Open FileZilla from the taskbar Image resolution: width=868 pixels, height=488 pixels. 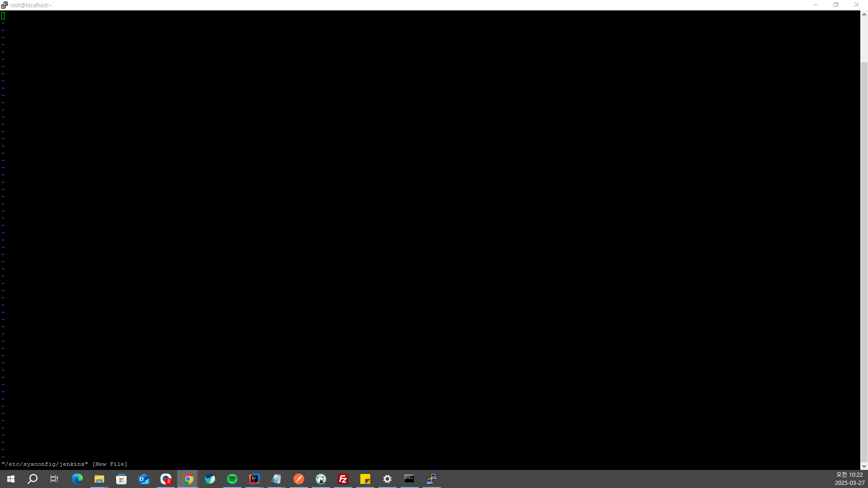343,479
